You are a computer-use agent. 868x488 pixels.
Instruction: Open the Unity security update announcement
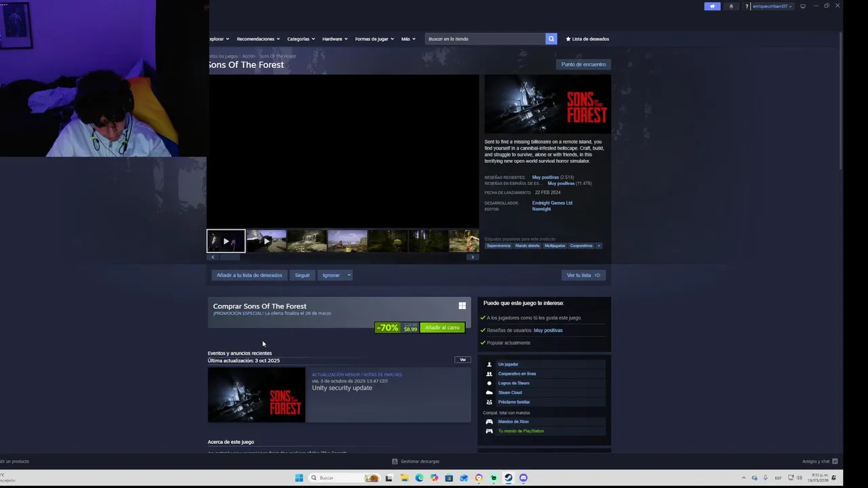coord(342,388)
